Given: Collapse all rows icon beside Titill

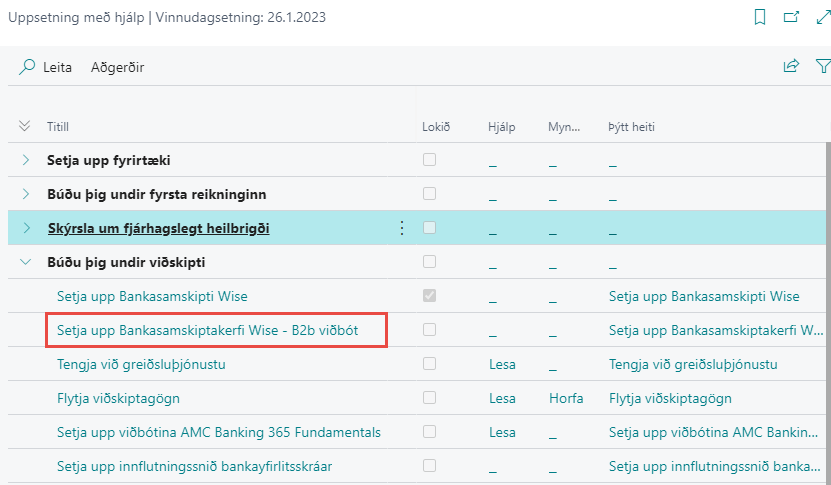Looking at the screenshot, I should (25, 126).
